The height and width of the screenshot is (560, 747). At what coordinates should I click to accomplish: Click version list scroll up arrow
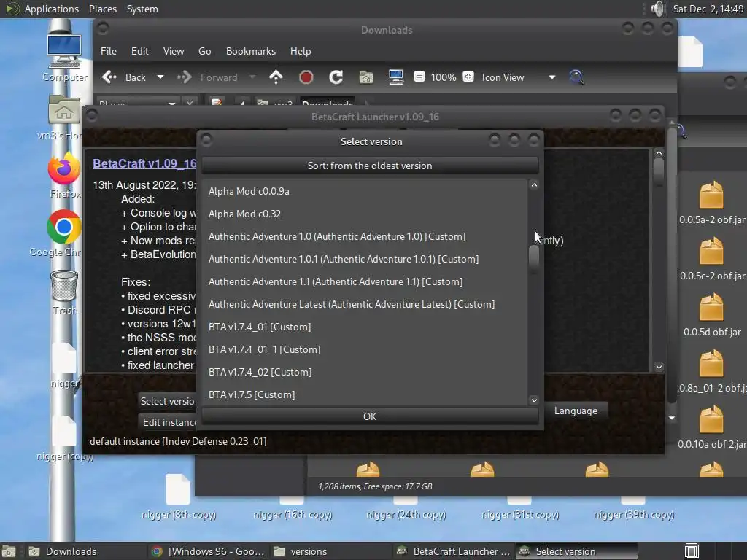(534, 184)
